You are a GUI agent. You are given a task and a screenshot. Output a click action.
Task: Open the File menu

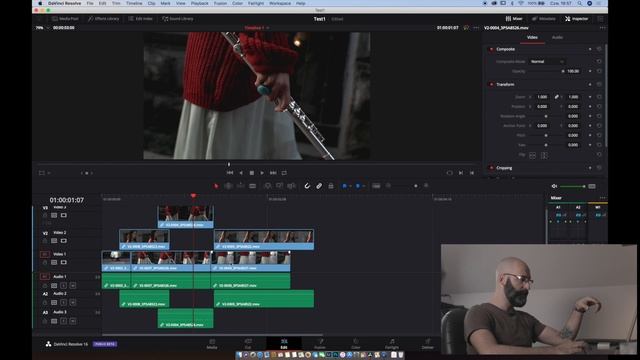pos(90,3)
